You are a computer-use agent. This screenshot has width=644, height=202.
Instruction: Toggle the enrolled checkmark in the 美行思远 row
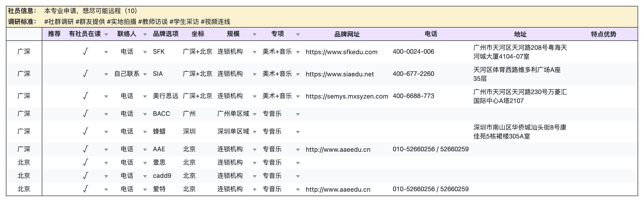pyautogui.click(x=86, y=96)
